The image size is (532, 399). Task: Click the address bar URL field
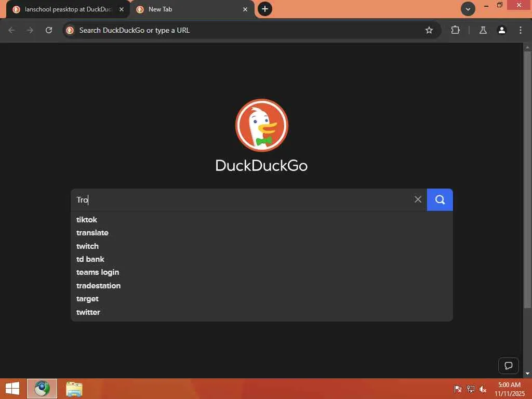coord(251,30)
